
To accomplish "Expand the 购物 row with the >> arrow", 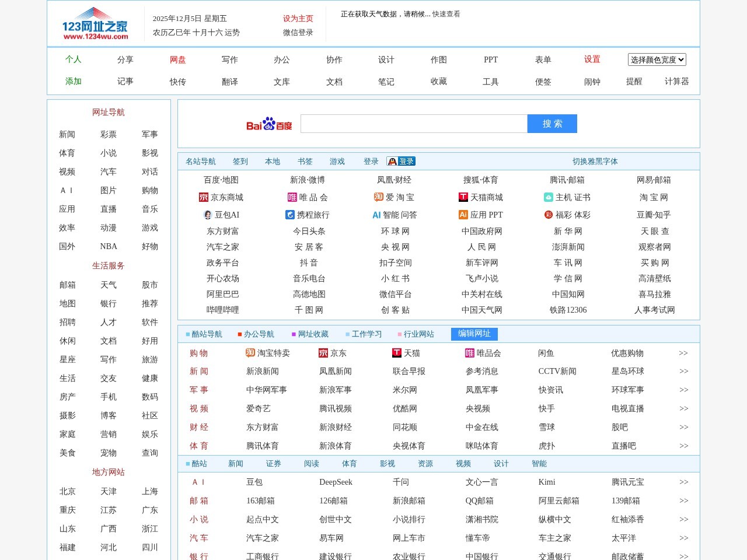I will pos(683,353).
